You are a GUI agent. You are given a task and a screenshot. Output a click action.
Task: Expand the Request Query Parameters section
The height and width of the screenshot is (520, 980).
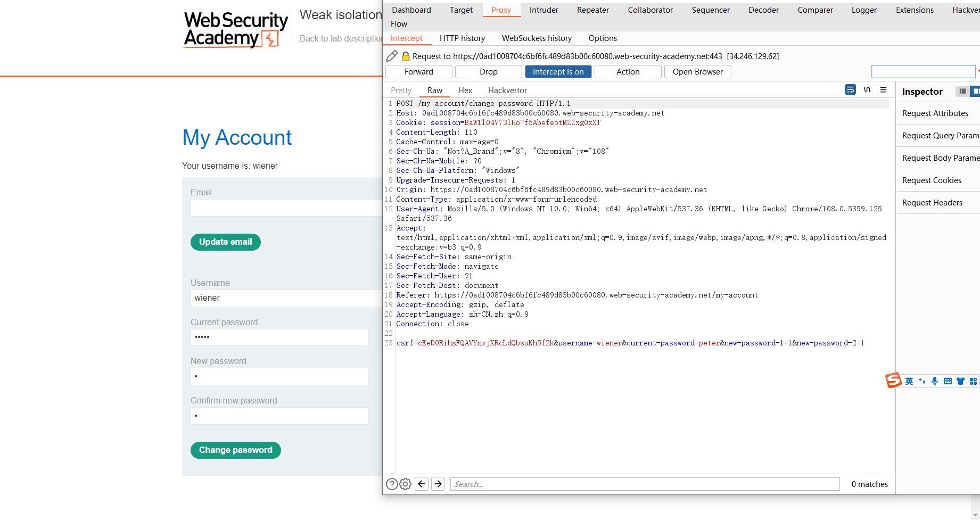coord(938,136)
